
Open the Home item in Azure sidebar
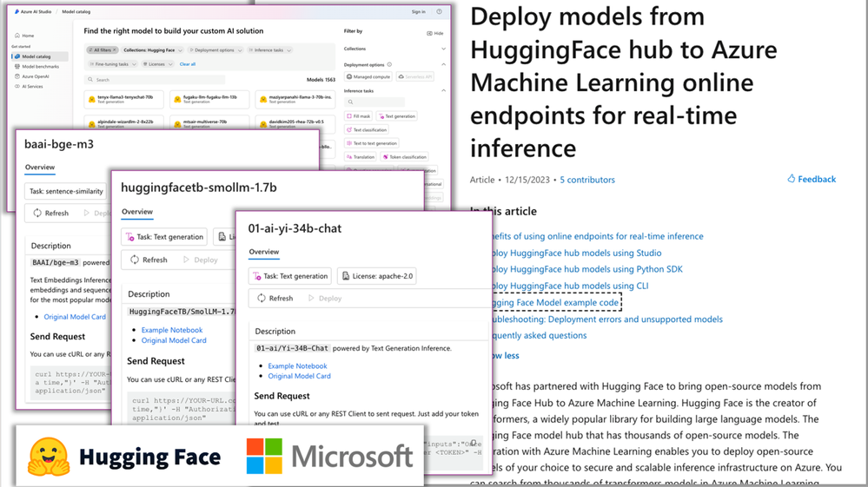(24, 36)
